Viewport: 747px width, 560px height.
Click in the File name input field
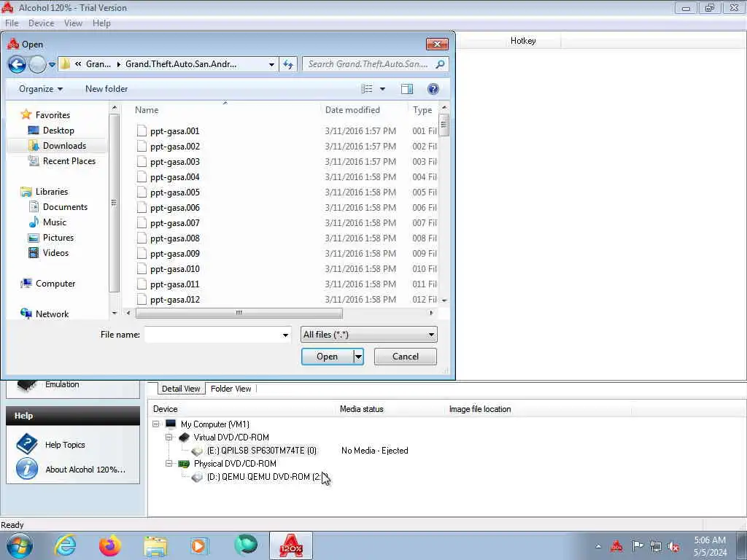point(212,335)
